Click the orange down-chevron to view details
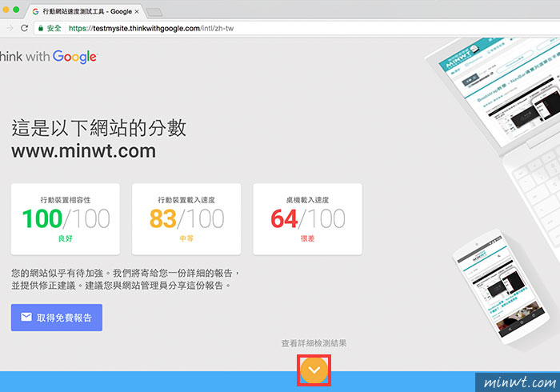Image resolution: width=560 pixels, height=392 pixels. tap(314, 370)
